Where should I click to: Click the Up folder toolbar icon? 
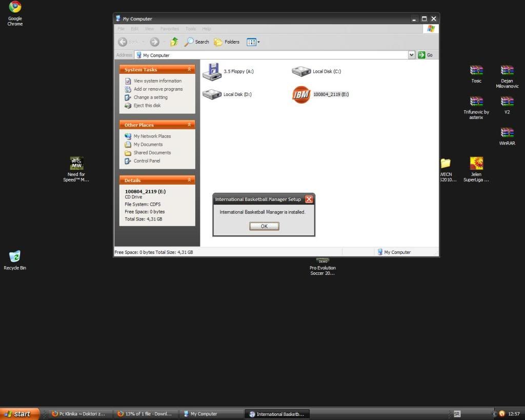tap(174, 42)
